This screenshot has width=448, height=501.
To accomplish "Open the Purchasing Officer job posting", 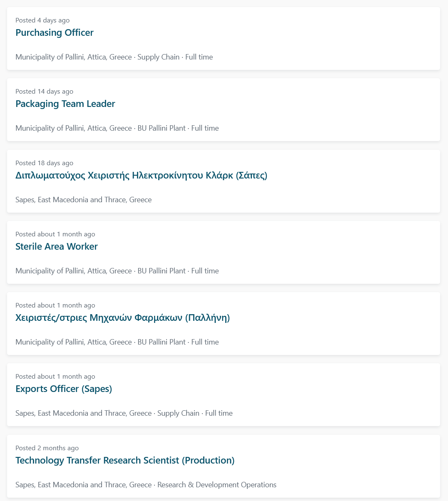I will tap(55, 32).
